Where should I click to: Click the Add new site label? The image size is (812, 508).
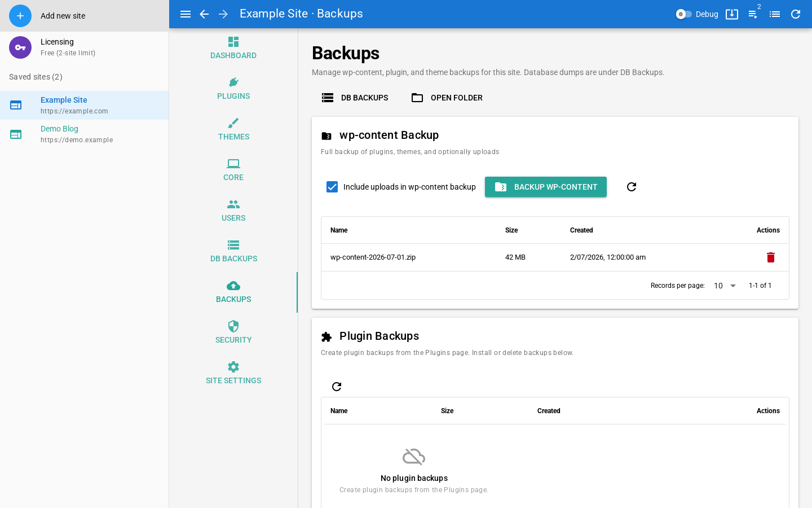(63, 16)
